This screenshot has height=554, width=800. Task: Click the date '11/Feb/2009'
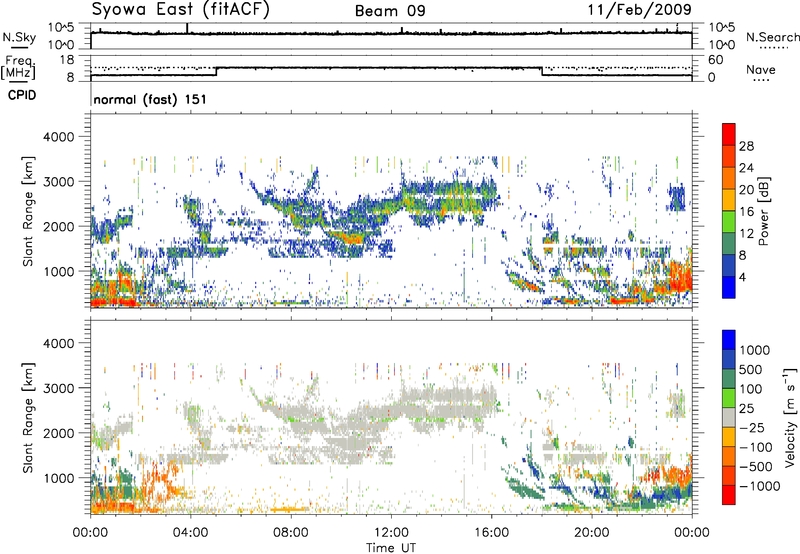639,10
